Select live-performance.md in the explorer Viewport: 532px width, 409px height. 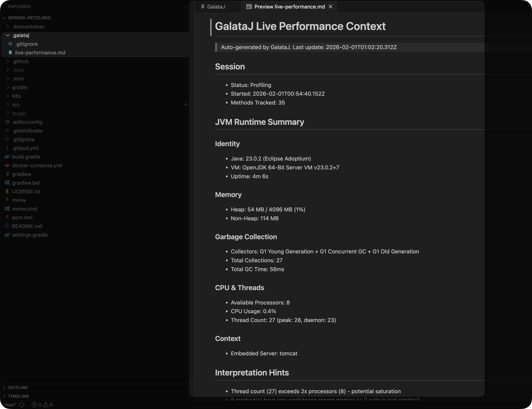(x=40, y=52)
